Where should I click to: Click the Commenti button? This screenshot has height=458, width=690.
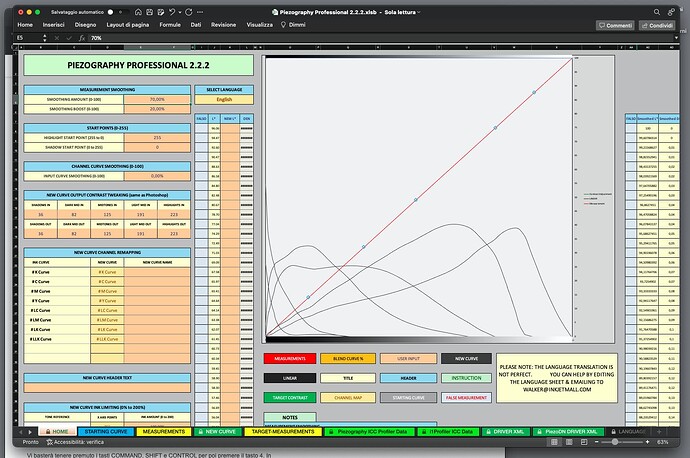coord(615,26)
